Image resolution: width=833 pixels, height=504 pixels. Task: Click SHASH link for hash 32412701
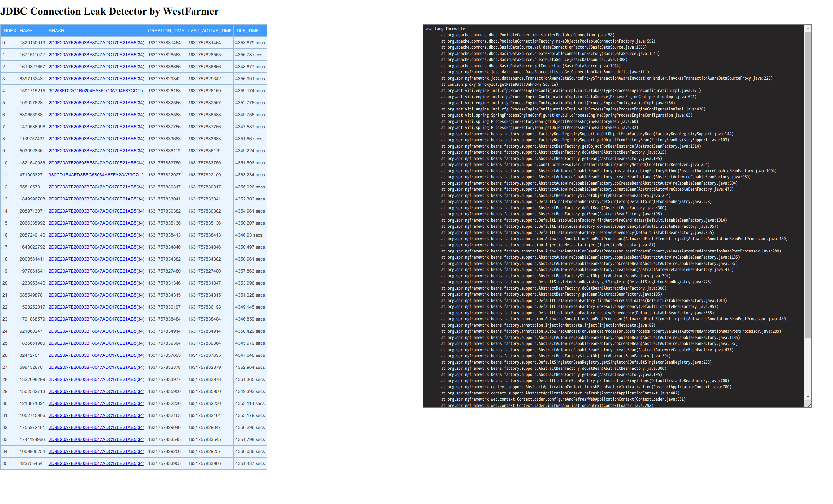click(96, 355)
